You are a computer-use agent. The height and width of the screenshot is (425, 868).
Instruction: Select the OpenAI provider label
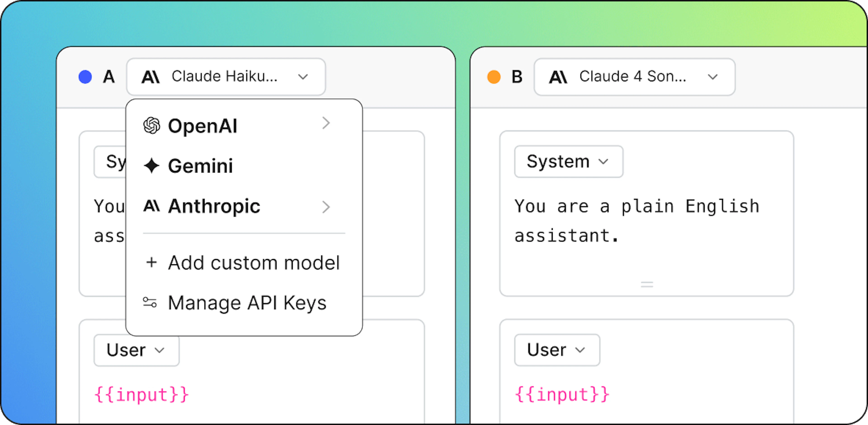(x=203, y=126)
